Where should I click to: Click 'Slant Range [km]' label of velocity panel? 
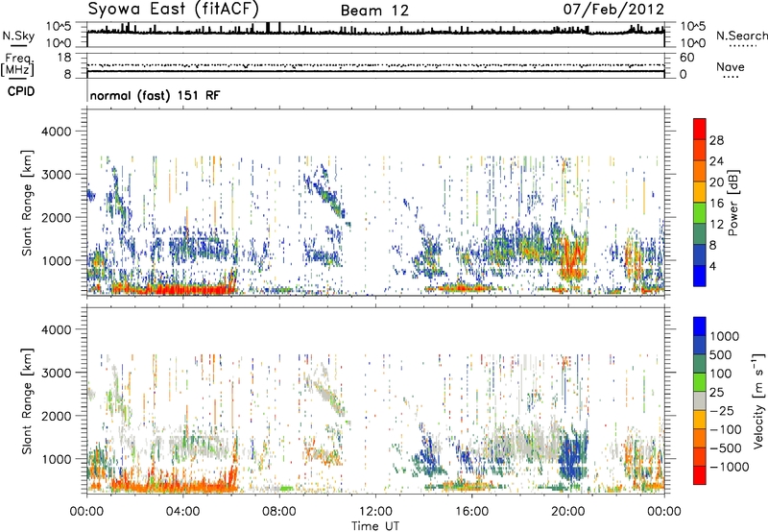27,401
